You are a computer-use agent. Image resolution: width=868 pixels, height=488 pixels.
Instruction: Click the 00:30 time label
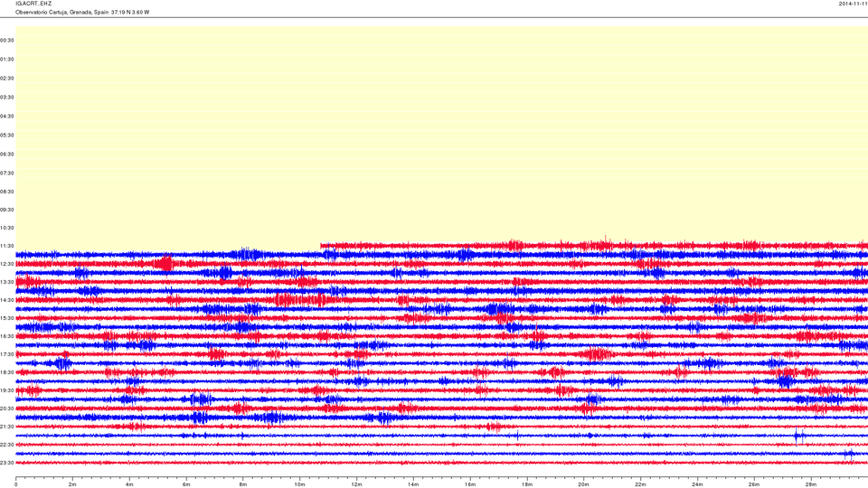7,41
